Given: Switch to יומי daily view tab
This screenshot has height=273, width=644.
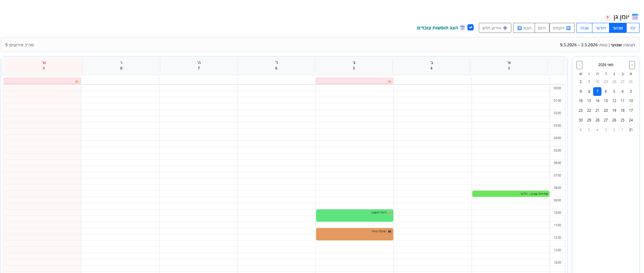Looking at the screenshot, I should [x=633, y=28].
